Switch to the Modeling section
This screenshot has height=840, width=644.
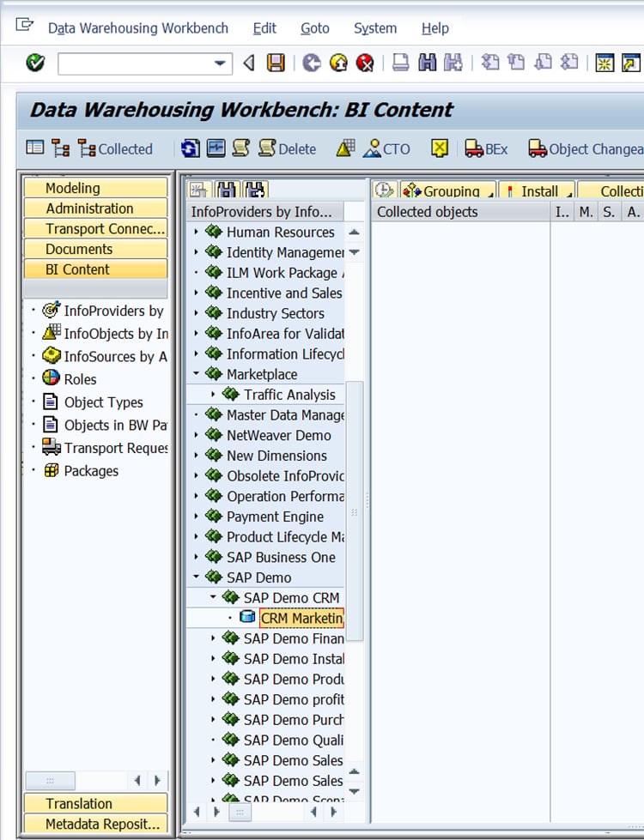pos(95,188)
